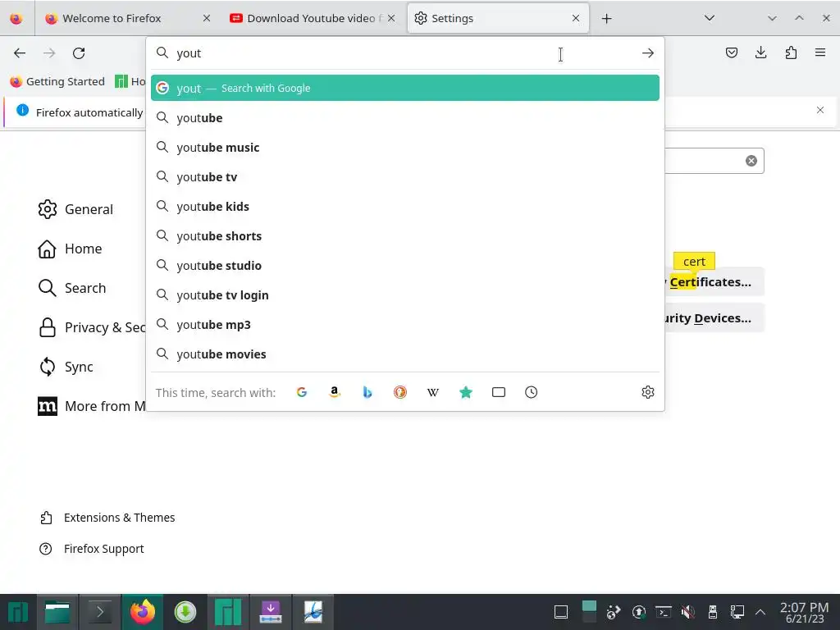Open More from Mozilla category
Screen dimensions: 840x630
[92, 406]
